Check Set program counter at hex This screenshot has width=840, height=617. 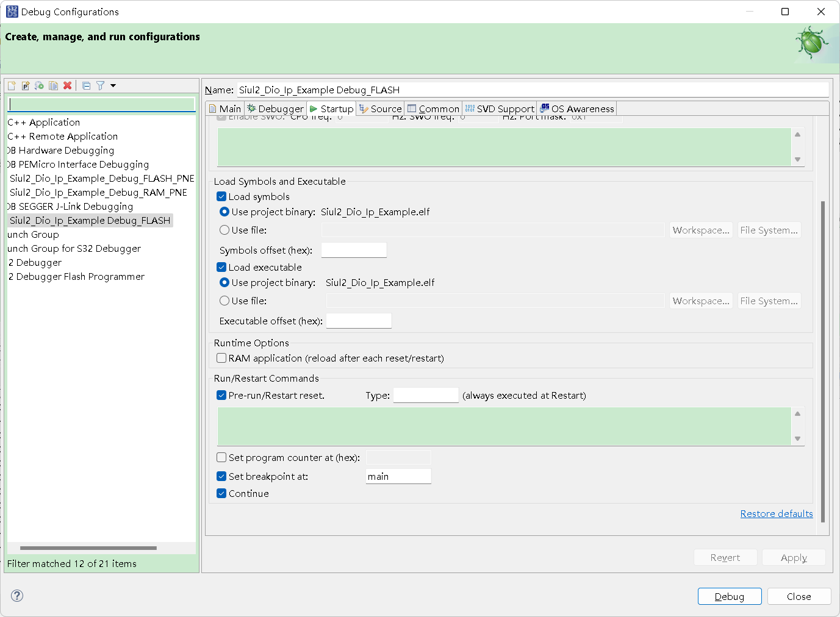221,457
